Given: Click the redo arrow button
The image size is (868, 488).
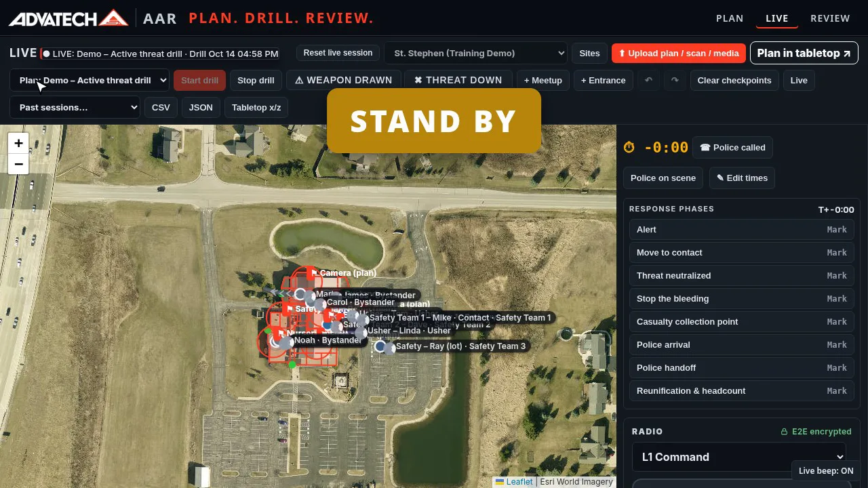Looking at the screenshot, I should pyautogui.click(x=675, y=80).
